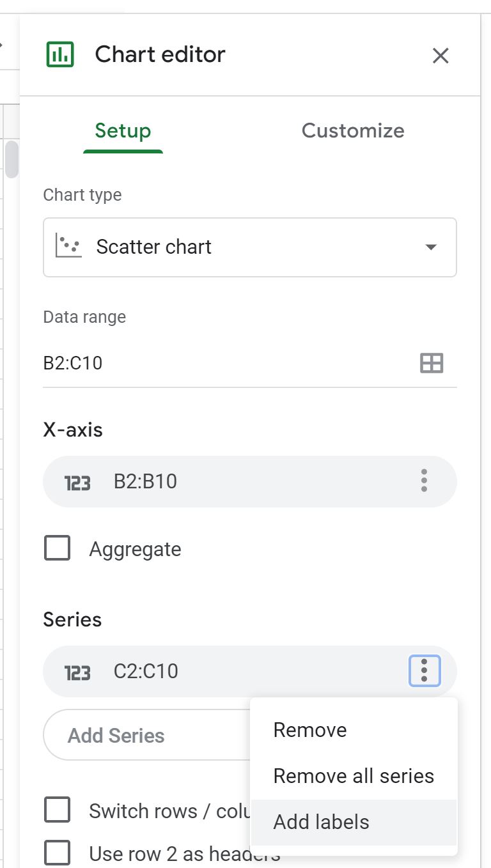Click the 123 icon beside B2:B10
The width and height of the screenshot is (491, 868).
tap(77, 482)
